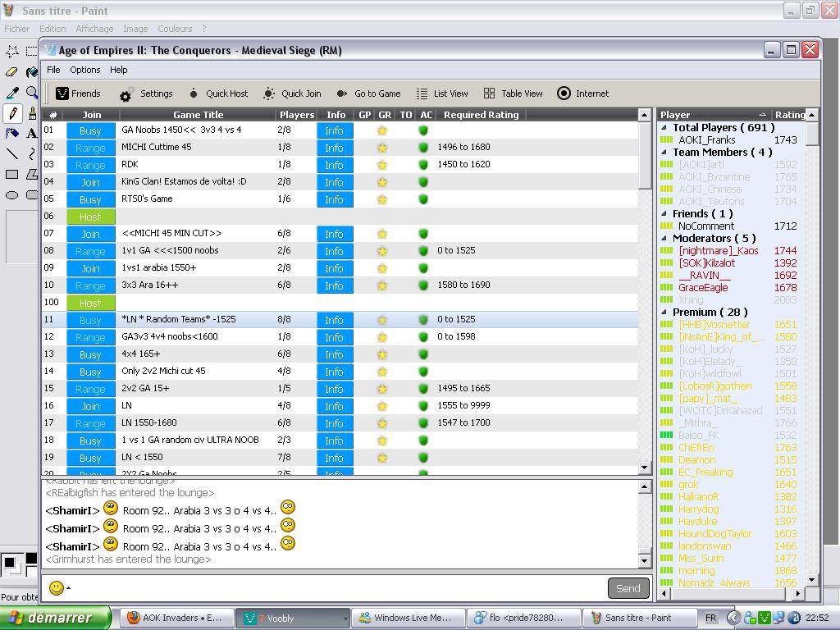Click Join button for room 07
Viewport: 840px width, 630px height.
[90, 234]
